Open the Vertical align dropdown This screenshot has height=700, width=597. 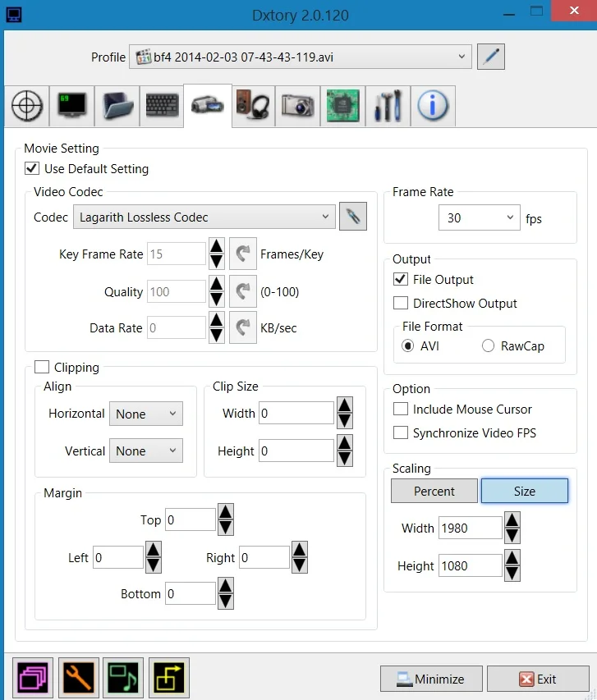coord(146,451)
